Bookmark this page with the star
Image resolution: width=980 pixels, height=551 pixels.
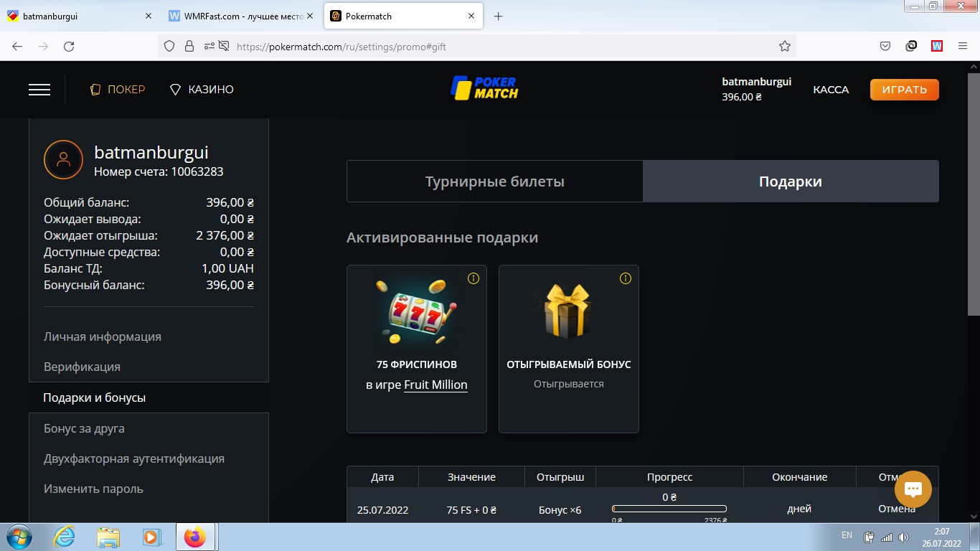(x=784, y=46)
